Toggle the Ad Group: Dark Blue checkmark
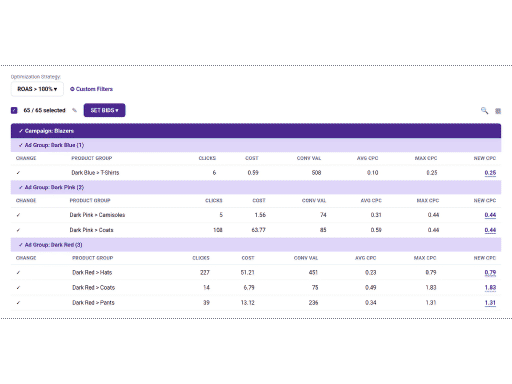 [x=21, y=145]
